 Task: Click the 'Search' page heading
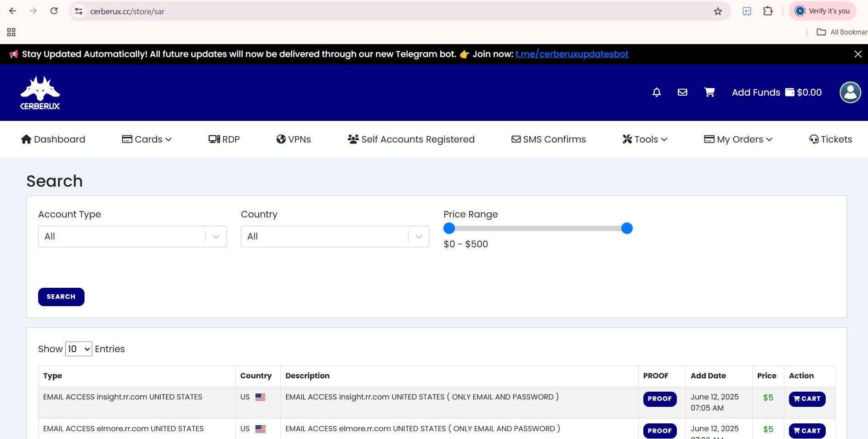point(54,181)
